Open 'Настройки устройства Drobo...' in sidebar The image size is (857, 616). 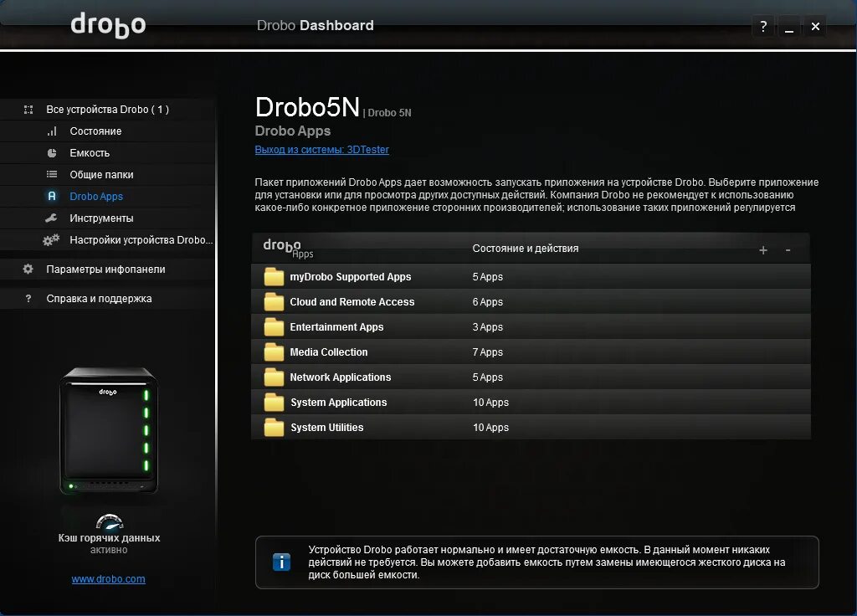point(108,240)
